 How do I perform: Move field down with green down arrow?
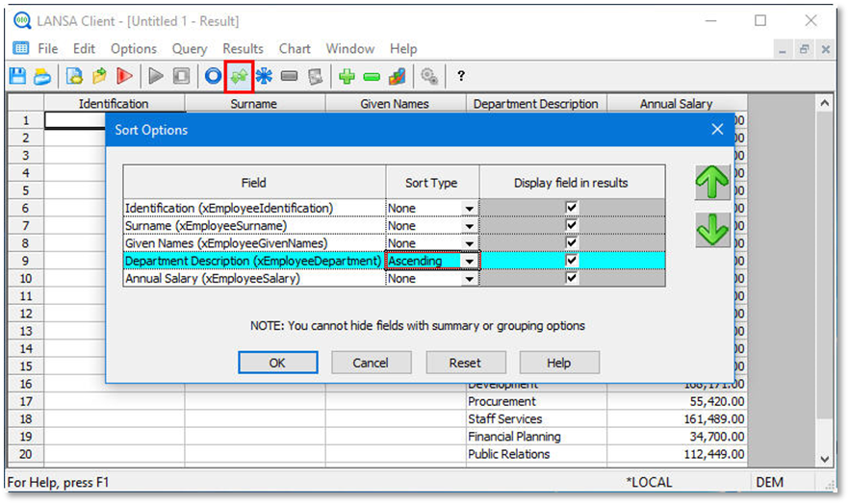point(712,230)
